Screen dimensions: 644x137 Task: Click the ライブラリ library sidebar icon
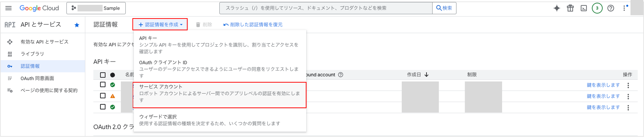click(x=10, y=54)
